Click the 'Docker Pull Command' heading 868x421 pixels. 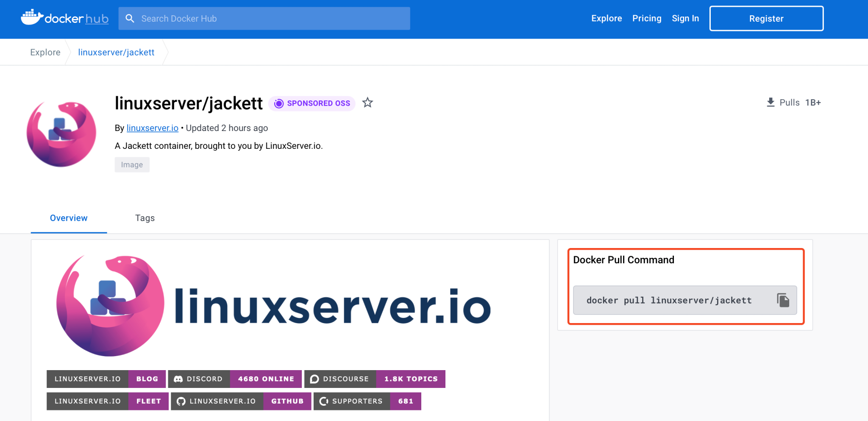pos(623,260)
